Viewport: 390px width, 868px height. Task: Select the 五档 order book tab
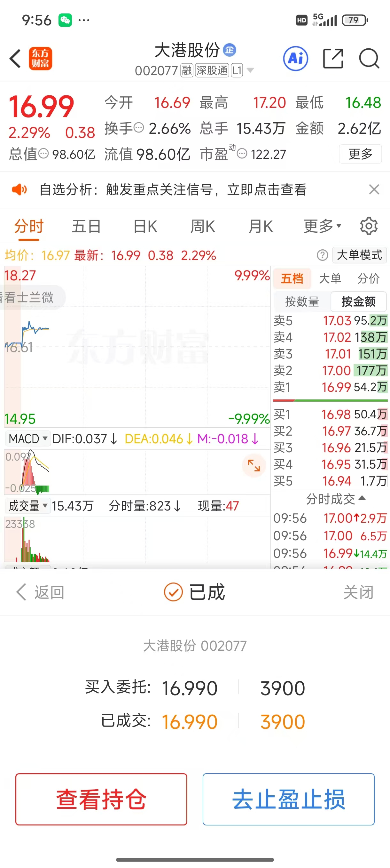click(x=292, y=278)
